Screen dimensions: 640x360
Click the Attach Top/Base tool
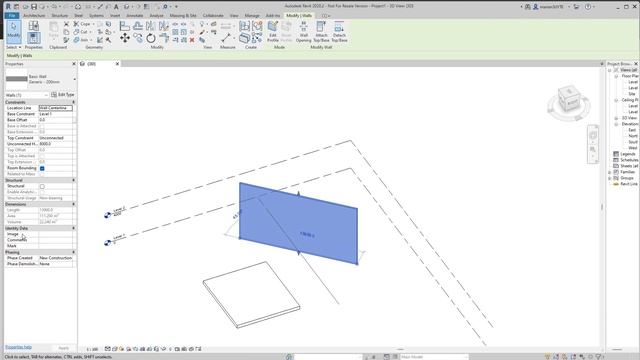coord(321,32)
